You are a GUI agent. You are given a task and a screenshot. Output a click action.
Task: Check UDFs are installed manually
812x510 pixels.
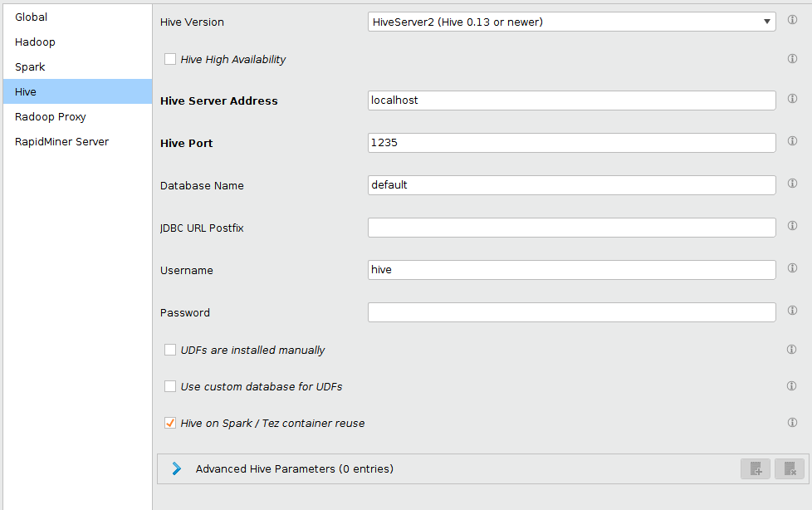(170, 350)
